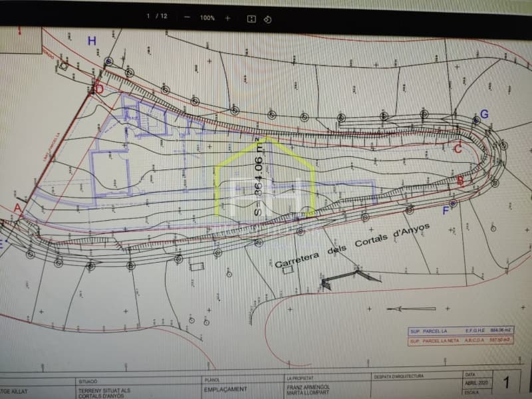
Task: Click the blue SUP. PARCEL·LA legend box
Action: tap(460, 330)
